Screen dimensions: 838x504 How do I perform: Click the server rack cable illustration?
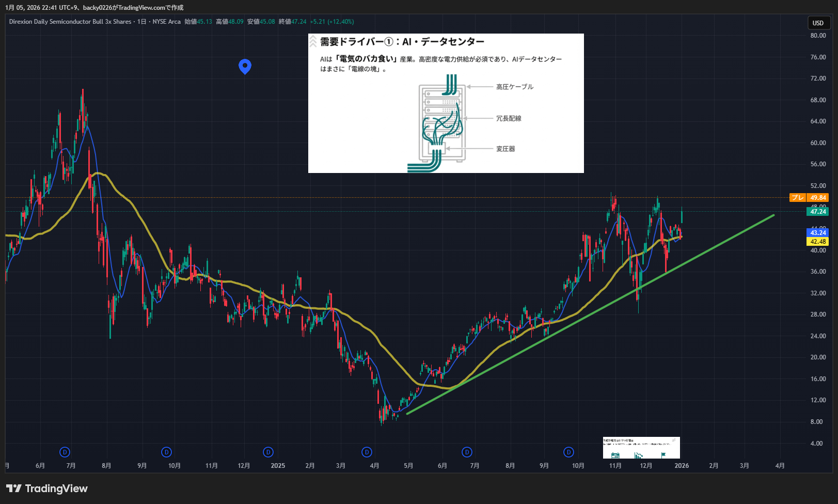pos(440,124)
